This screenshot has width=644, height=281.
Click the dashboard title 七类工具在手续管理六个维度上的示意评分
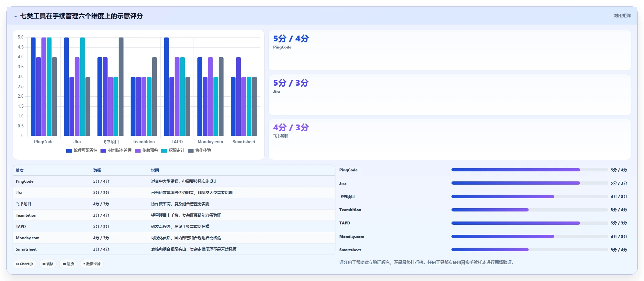coord(81,16)
